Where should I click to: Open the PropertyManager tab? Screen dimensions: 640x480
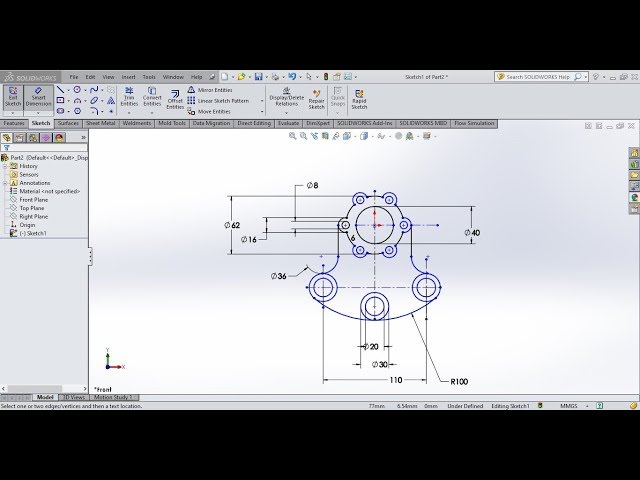click(20, 138)
